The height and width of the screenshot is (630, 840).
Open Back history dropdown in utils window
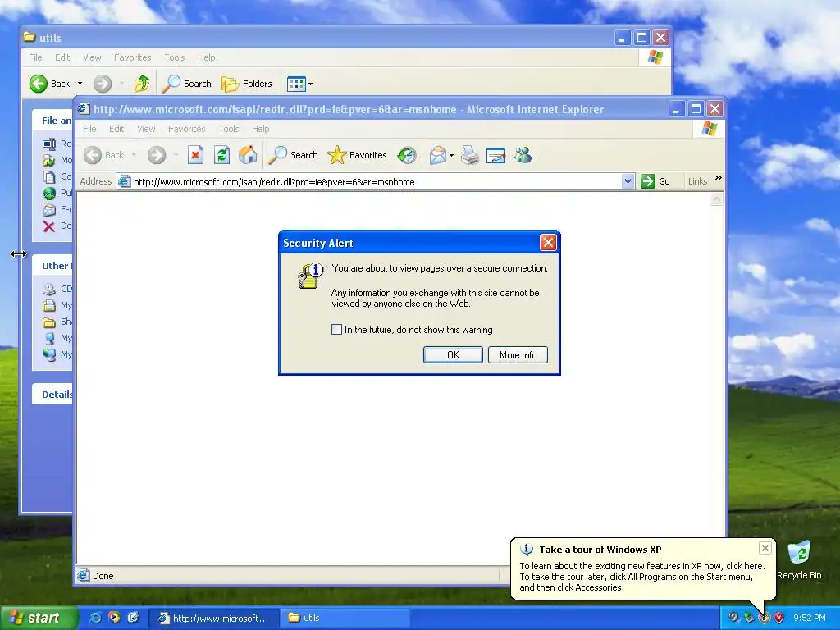click(x=80, y=84)
